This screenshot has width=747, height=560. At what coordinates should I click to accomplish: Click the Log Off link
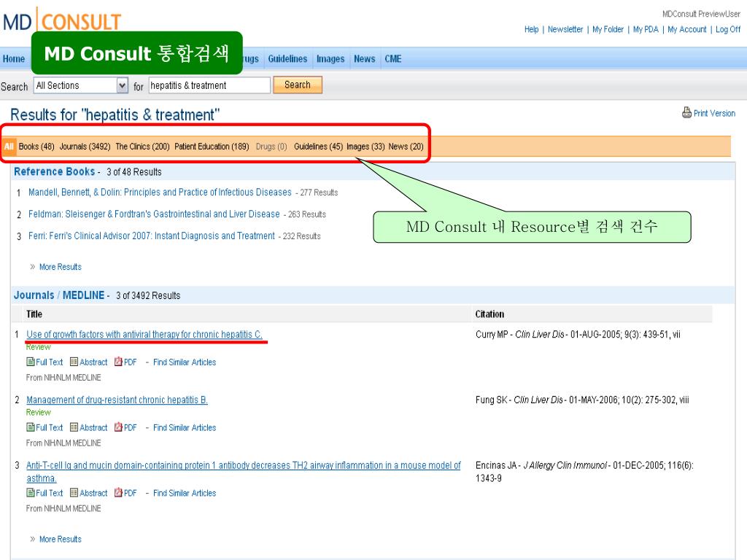tap(728, 29)
